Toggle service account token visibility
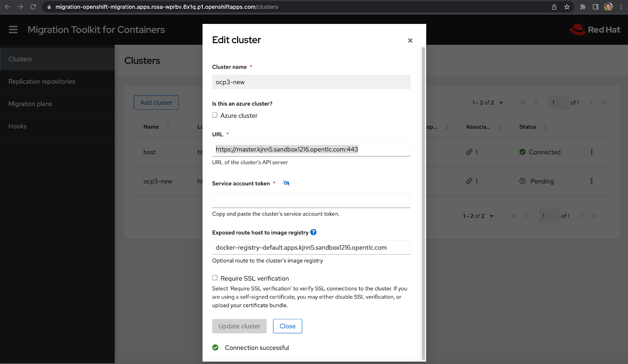 [286, 183]
